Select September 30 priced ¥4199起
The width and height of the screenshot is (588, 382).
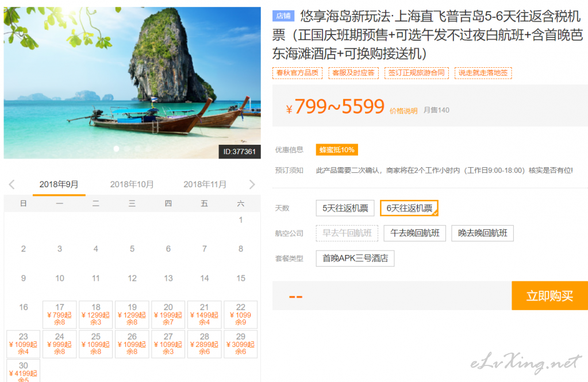(x=23, y=371)
